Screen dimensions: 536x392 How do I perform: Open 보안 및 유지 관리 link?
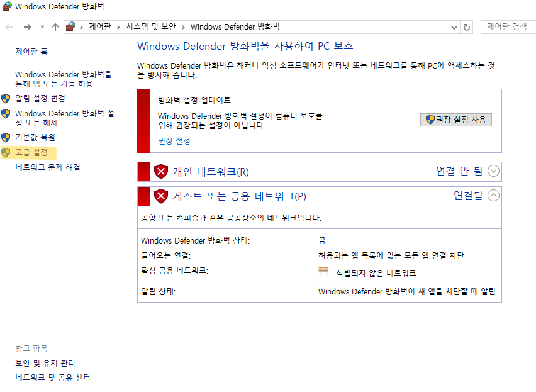(x=45, y=363)
